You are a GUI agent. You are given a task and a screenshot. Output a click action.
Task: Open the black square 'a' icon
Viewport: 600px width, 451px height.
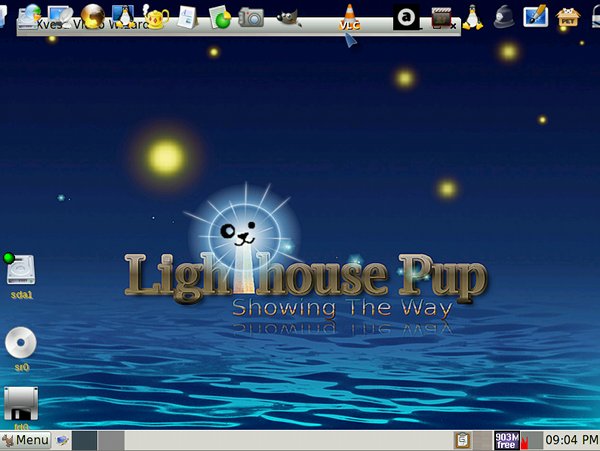pyautogui.click(x=406, y=17)
